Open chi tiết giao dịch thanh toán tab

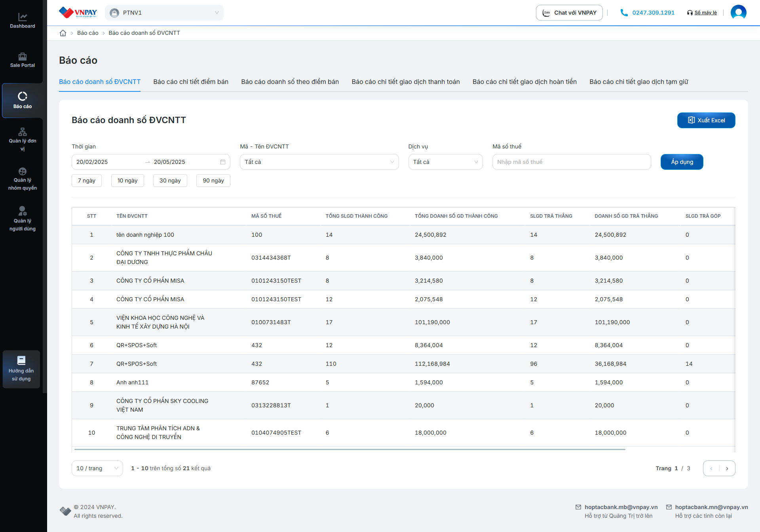[406, 82]
